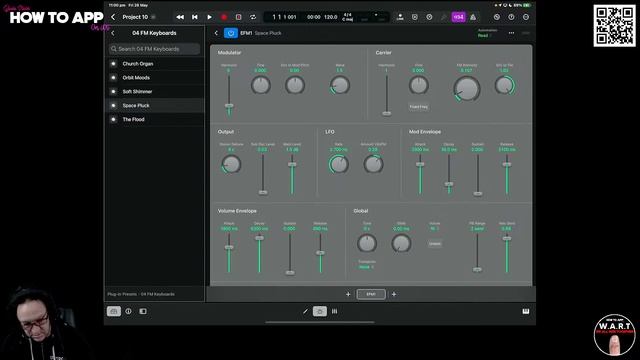Adjust the Modulator Harmonic slider
This screenshot has height=360, width=640.
coord(229,106)
